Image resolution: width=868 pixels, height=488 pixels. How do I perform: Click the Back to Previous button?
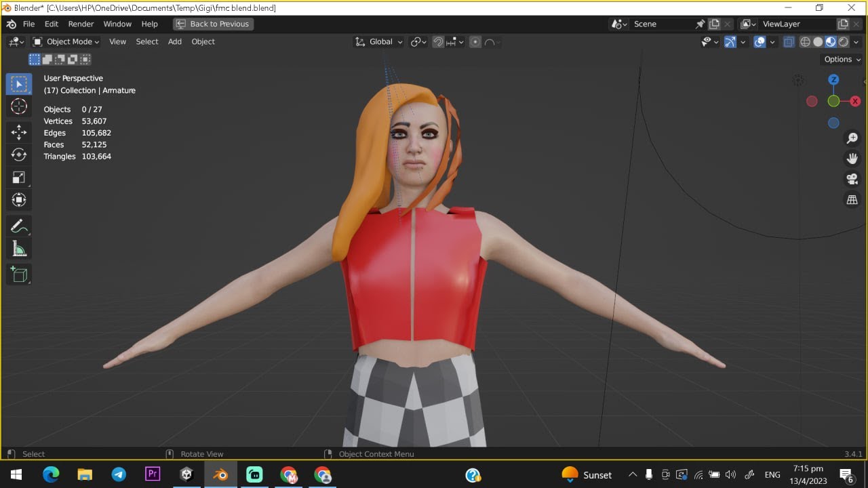tap(213, 24)
